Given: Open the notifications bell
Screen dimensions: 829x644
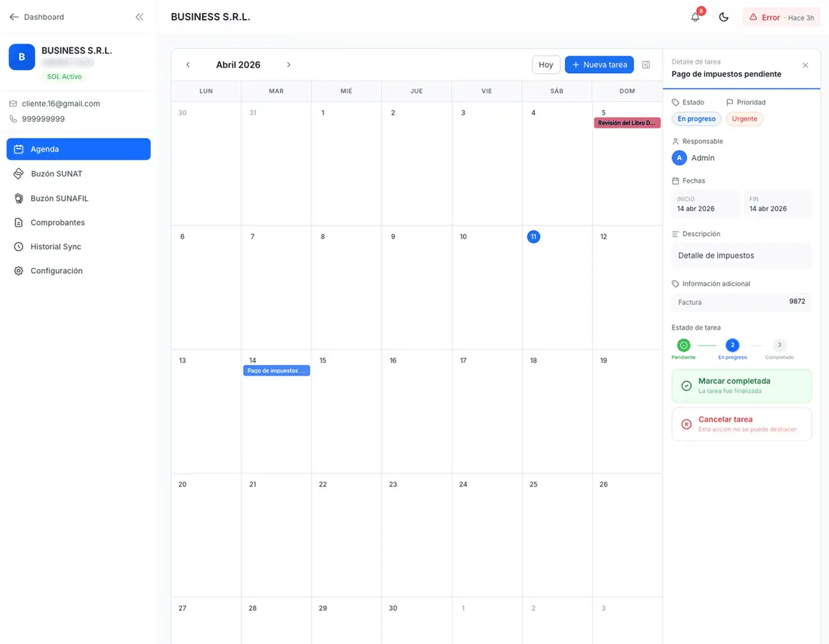Looking at the screenshot, I should coord(695,16).
